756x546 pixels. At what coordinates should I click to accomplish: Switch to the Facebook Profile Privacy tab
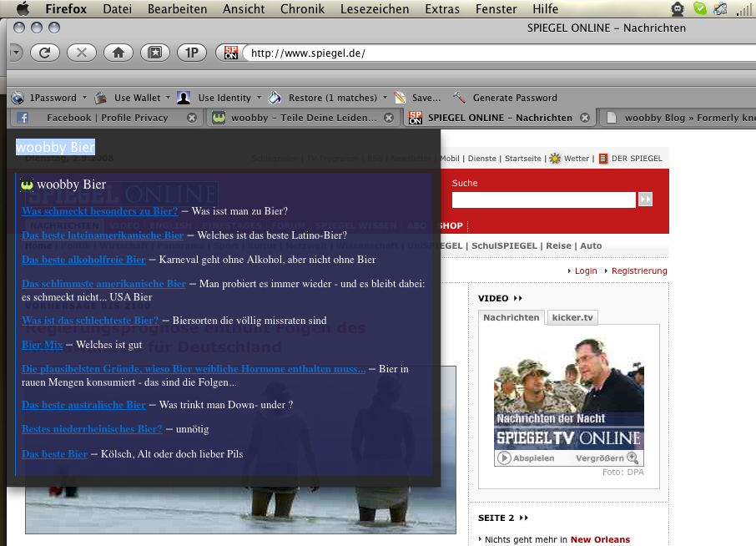click(x=106, y=118)
